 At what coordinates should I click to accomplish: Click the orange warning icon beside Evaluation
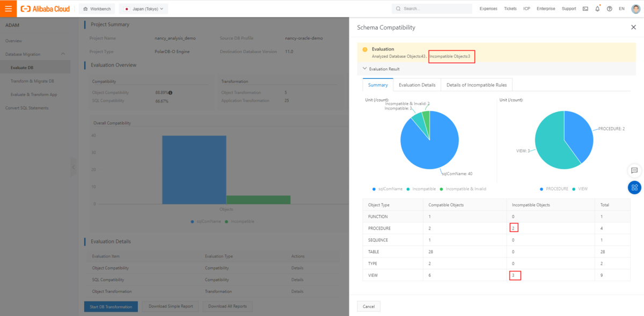[365, 49]
